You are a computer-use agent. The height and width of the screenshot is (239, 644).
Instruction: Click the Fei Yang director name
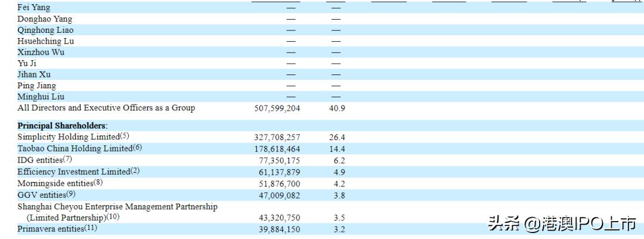tap(33, 7)
